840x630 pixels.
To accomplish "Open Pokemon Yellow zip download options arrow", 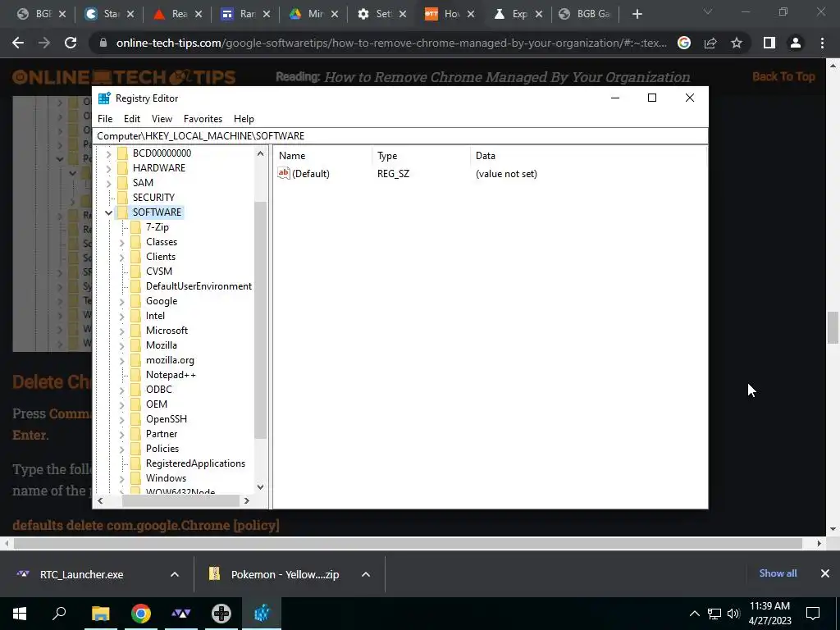I will (366, 574).
